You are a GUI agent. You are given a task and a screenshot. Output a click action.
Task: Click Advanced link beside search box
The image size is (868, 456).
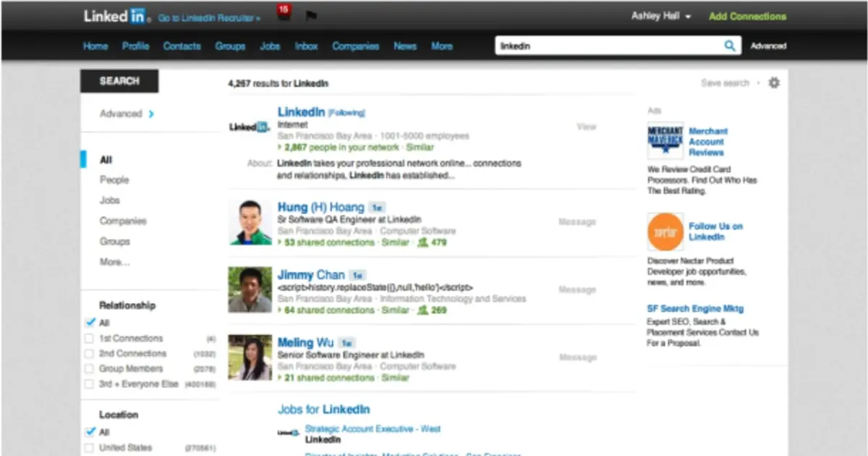click(768, 46)
